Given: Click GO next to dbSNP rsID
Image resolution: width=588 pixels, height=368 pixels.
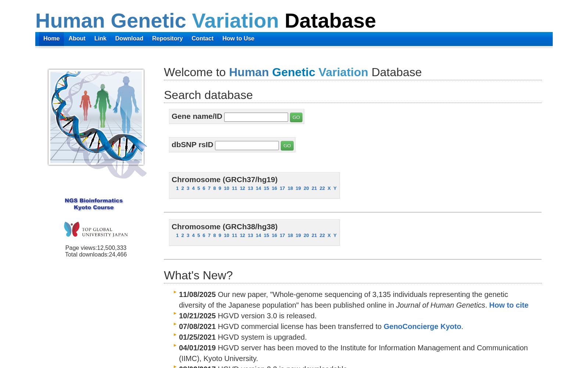Looking at the screenshot, I should click(x=287, y=146).
